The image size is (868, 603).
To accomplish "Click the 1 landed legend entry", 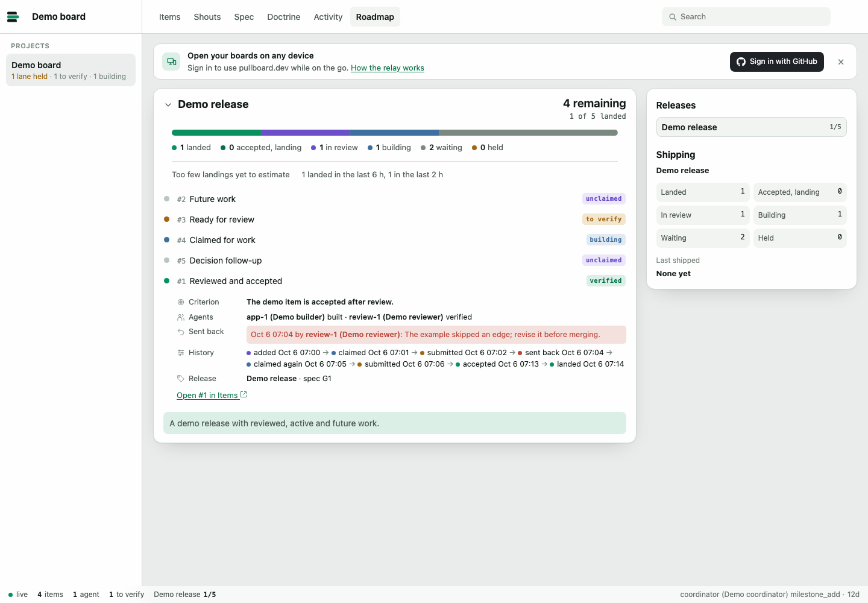I will (x=191, y=148).
